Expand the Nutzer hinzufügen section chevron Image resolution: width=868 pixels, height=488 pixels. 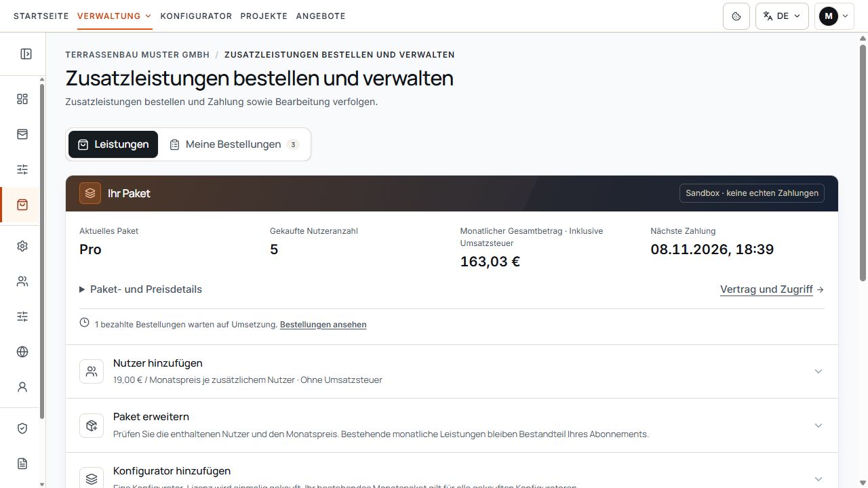818,371
